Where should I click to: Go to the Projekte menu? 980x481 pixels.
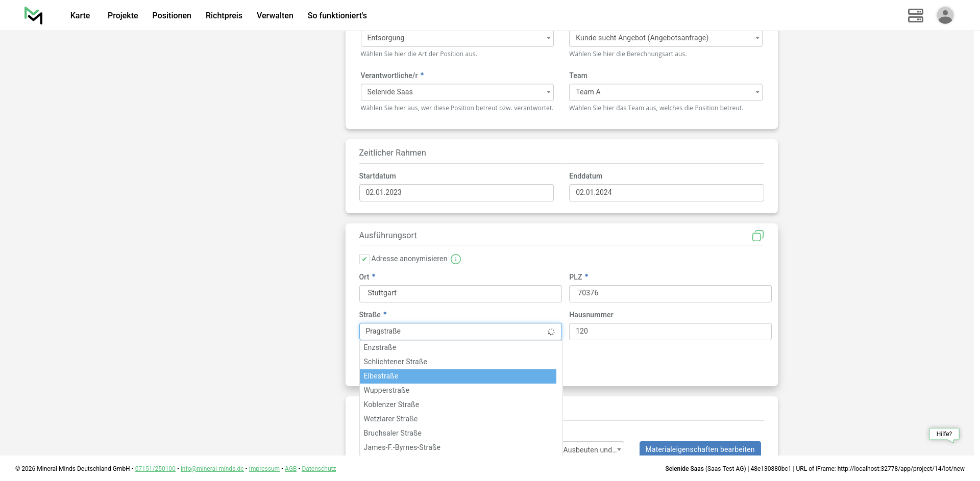(122, 16)
